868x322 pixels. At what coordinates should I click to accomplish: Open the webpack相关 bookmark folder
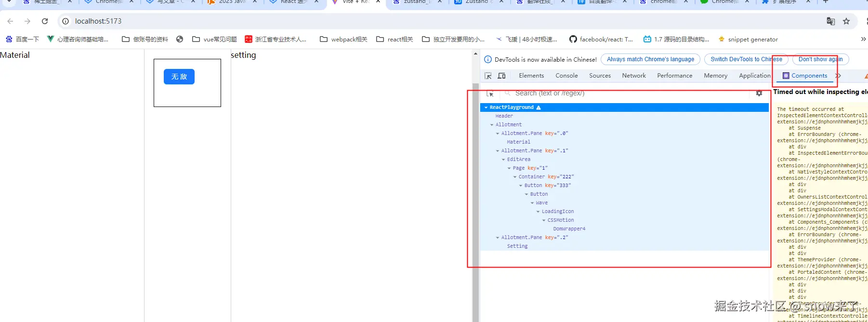click(x=343, y=39)
